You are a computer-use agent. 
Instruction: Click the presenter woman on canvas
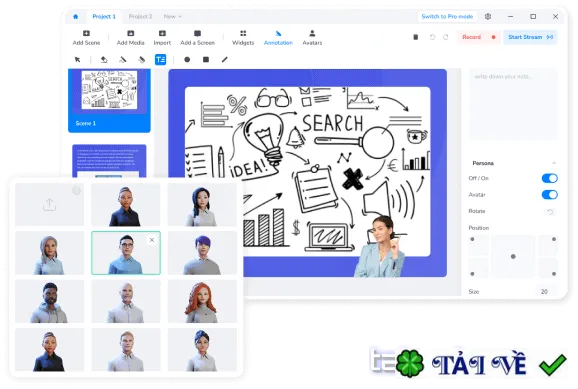pos(381,247)
